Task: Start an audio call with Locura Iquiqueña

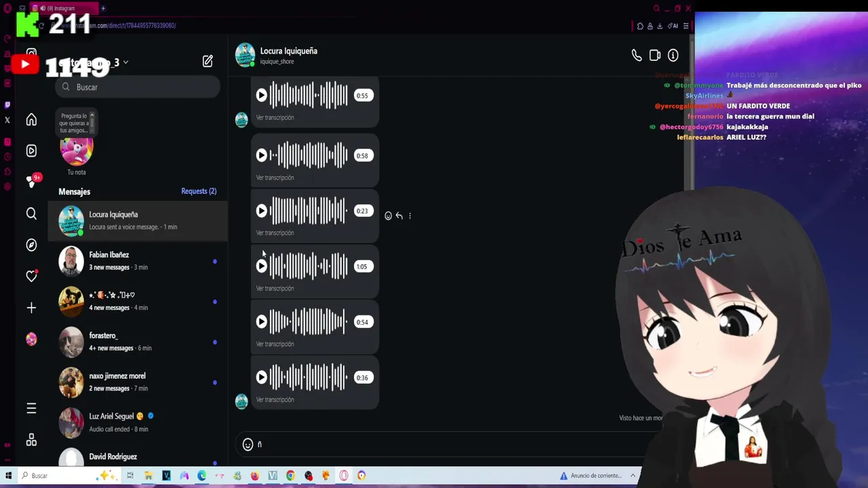Action: click(x=637, y=56)
